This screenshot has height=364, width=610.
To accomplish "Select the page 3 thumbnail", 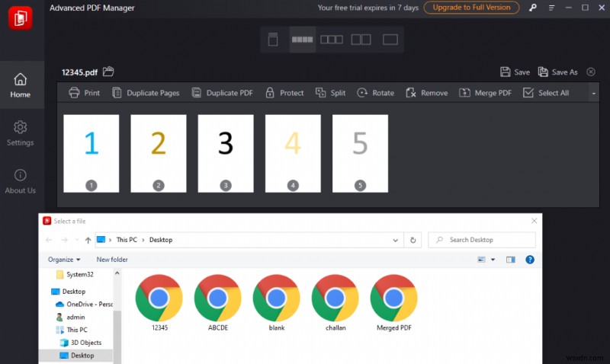I will (x=226, y=153).
